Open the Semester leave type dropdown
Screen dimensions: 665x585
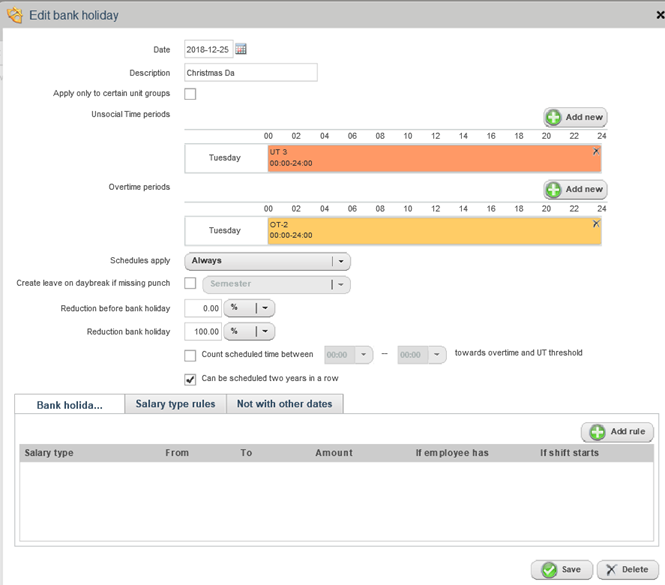click(277, 285)
